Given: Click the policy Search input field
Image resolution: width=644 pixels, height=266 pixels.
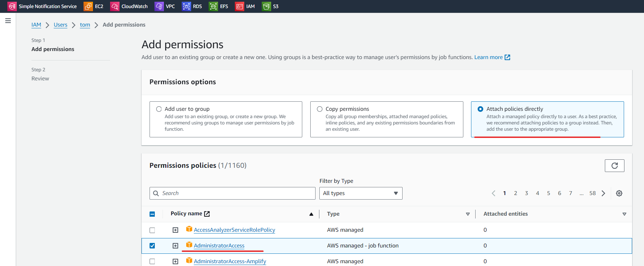Looking at the screenshot, I should coord(232,193).
